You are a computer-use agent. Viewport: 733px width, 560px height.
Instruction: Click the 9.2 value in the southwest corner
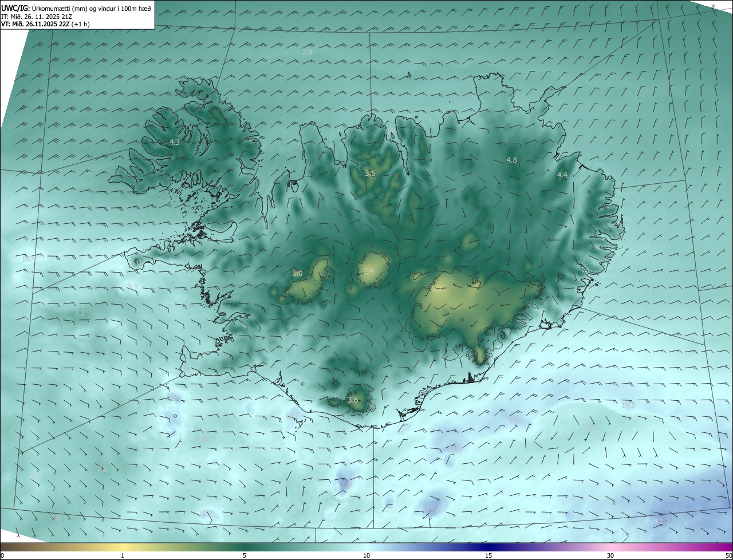[x=35, y=475]
